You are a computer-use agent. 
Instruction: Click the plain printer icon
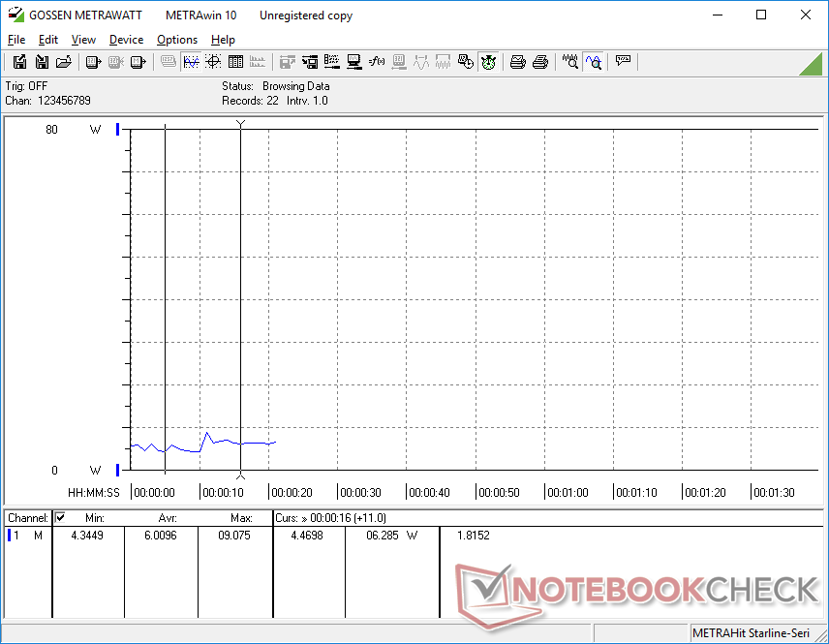point(539,62)
